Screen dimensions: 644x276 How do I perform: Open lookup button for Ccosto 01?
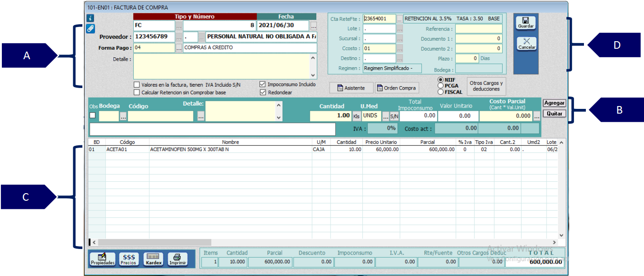[x=400, y=49]
